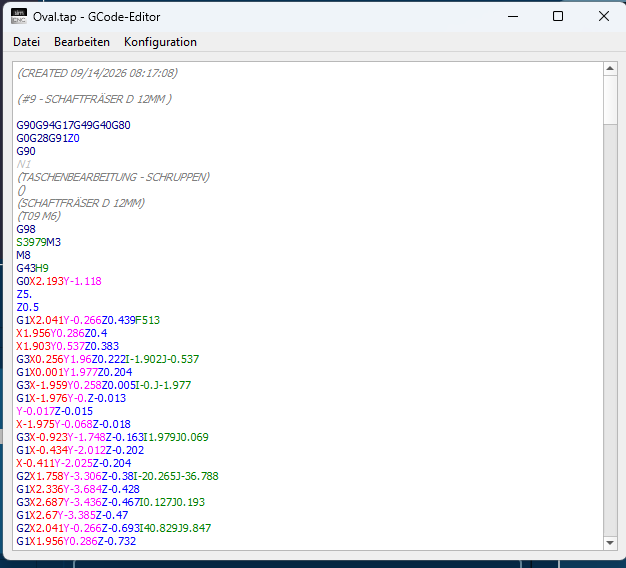The width and height of the screenshot is (626, 568).
Task: Click the Z5. line
Action: (24, 294)
